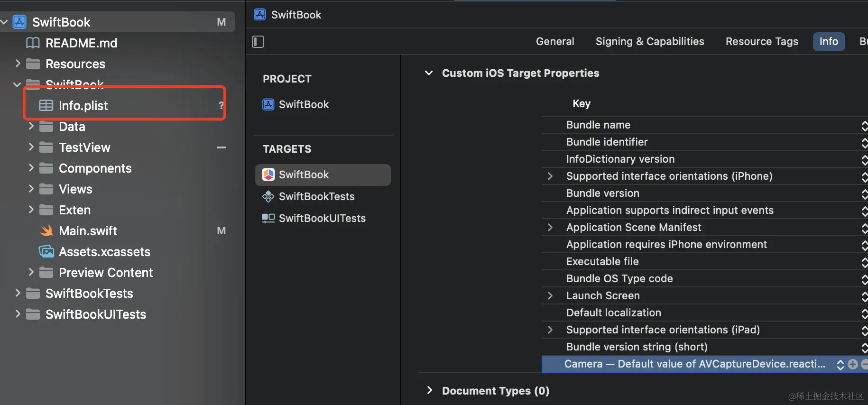Screen dimensions: 868x405
Task: Open key picker stepper on Camera row
Action: click(x=840, y=364)
